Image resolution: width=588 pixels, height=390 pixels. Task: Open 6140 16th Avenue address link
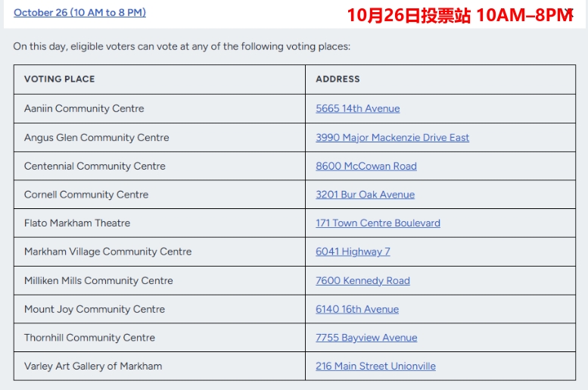(x=357, y=309)
